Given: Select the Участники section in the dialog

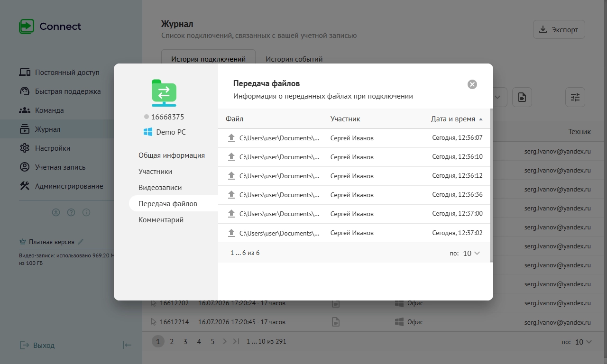Looking at the screenshot, I should (155, 172).
